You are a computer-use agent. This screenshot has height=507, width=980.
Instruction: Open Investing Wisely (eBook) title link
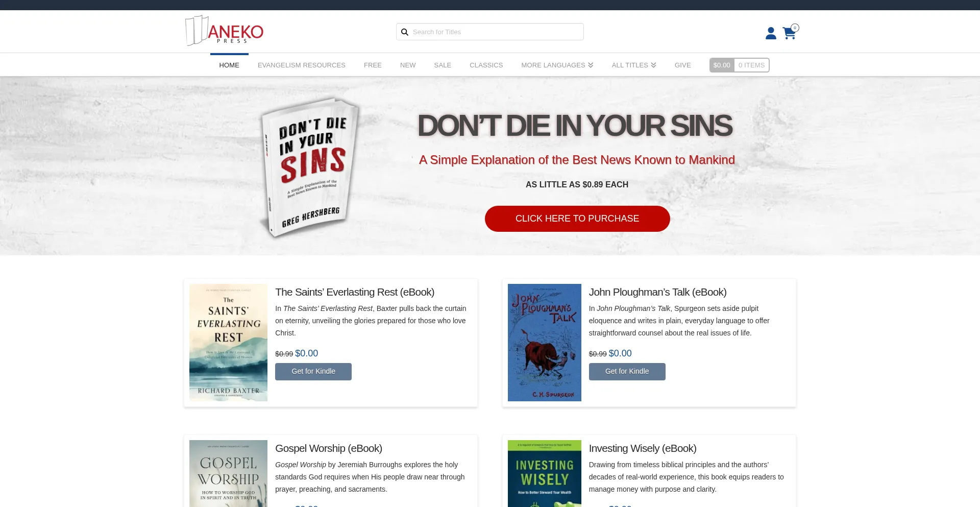point(643,448)
